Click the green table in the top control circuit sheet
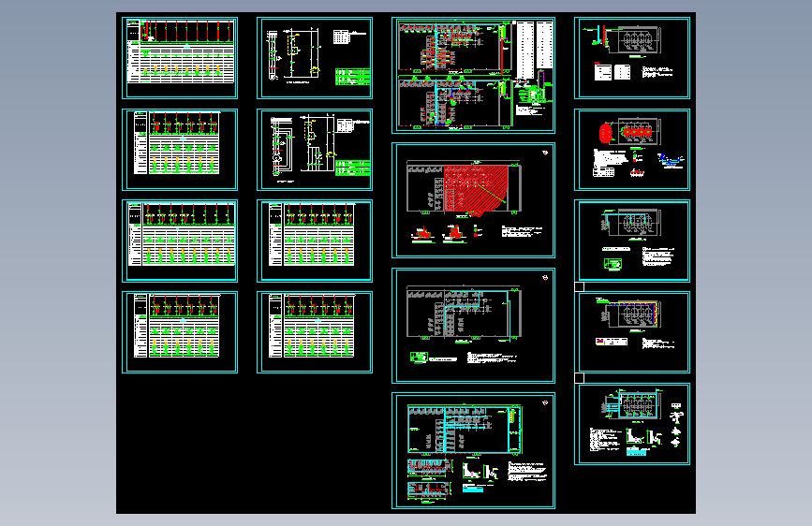812x526 pixels. [x=353, y=77]
